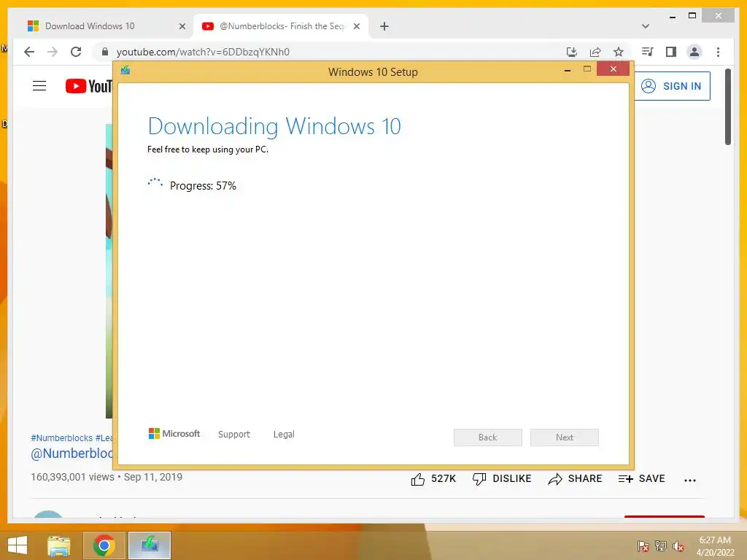Open File Explorer from the taskbar
Image resolution: width=747 pixels, height=560 pixels.
[x=59, y=545]
